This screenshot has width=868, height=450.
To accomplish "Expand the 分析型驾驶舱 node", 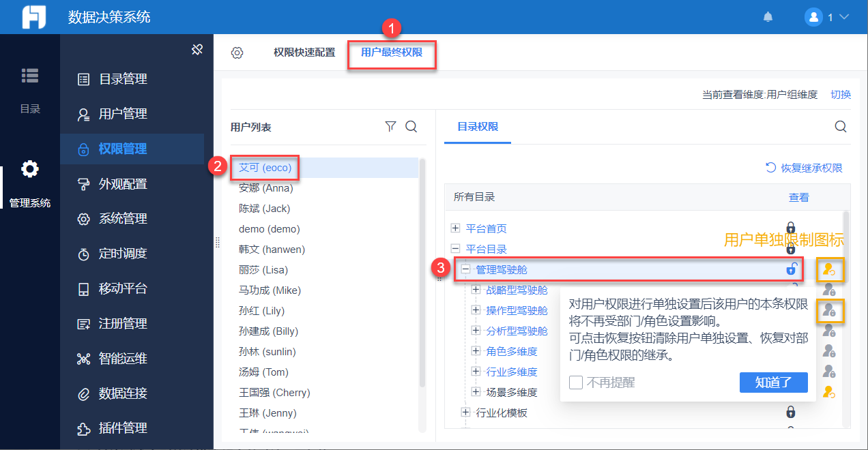I will 476,330.
